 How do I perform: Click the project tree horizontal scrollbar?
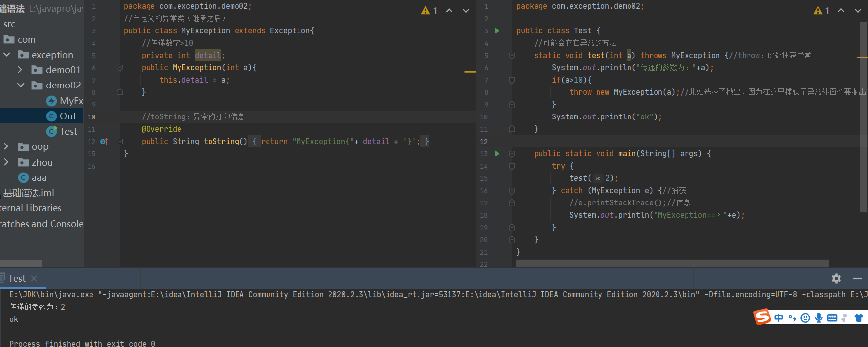click(x=21, y=263)
